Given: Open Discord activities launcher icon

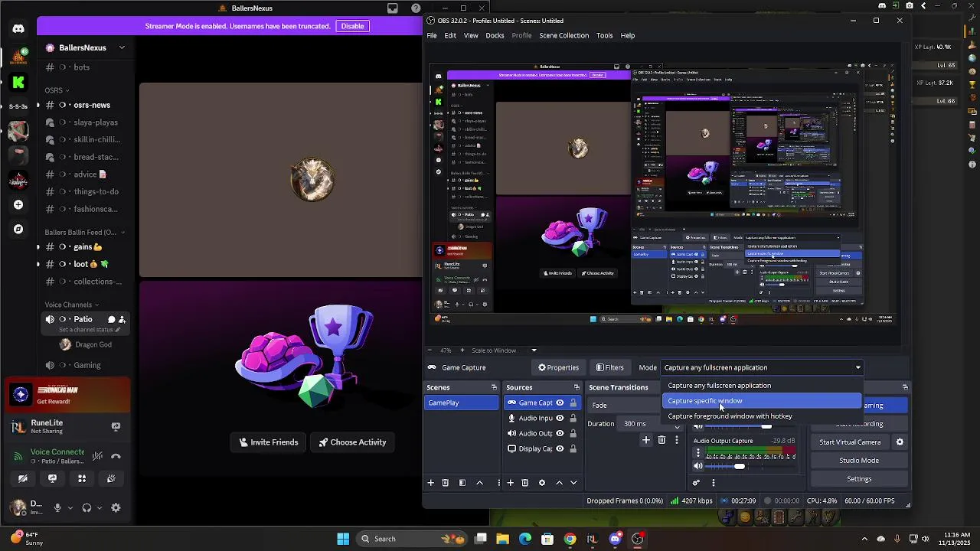Looking at the screenshot, I should point(82,478).
